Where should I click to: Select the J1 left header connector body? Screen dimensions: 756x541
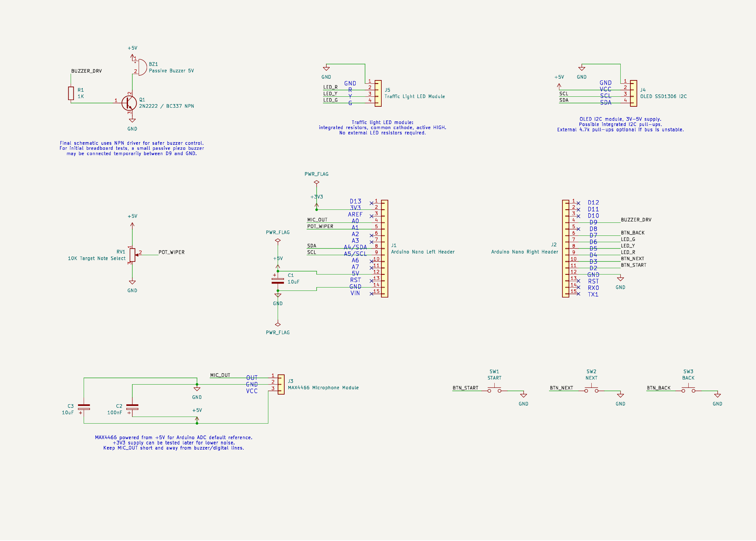[x=385, y=248]
